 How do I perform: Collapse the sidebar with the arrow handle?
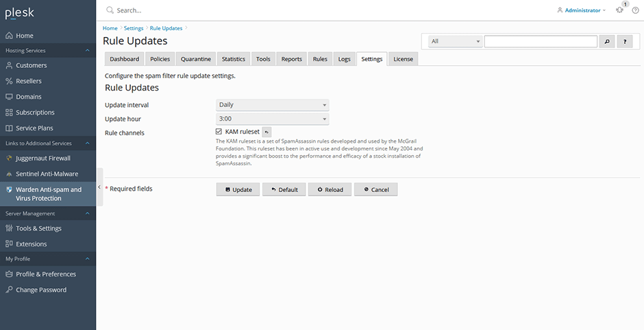pyautogui.click(x=99, y=187)
